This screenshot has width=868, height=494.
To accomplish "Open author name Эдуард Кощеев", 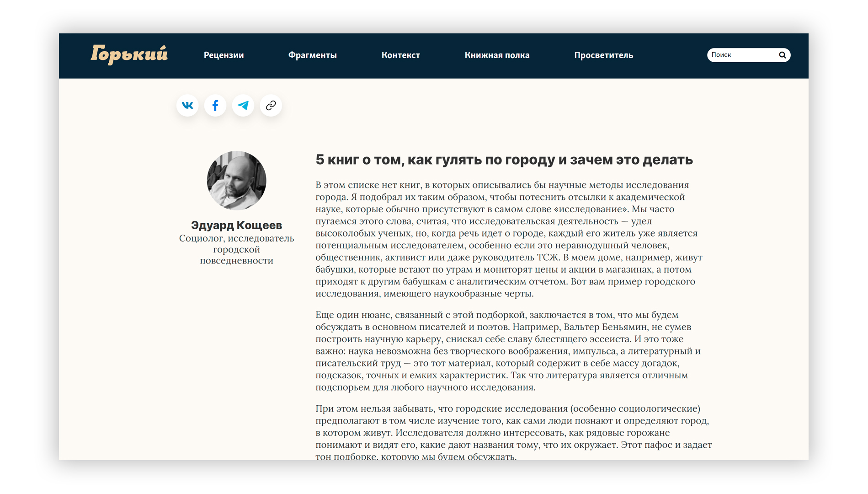I will [x=236, y=225].
